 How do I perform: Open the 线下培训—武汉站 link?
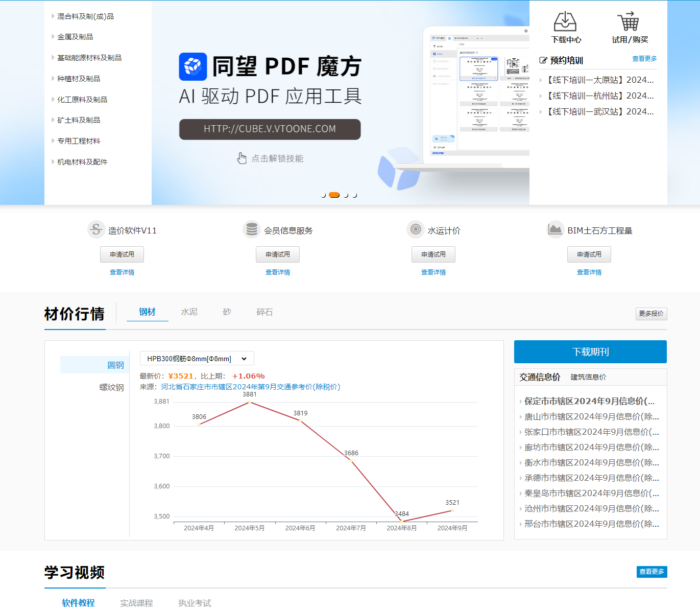click(x=599, y=112)
